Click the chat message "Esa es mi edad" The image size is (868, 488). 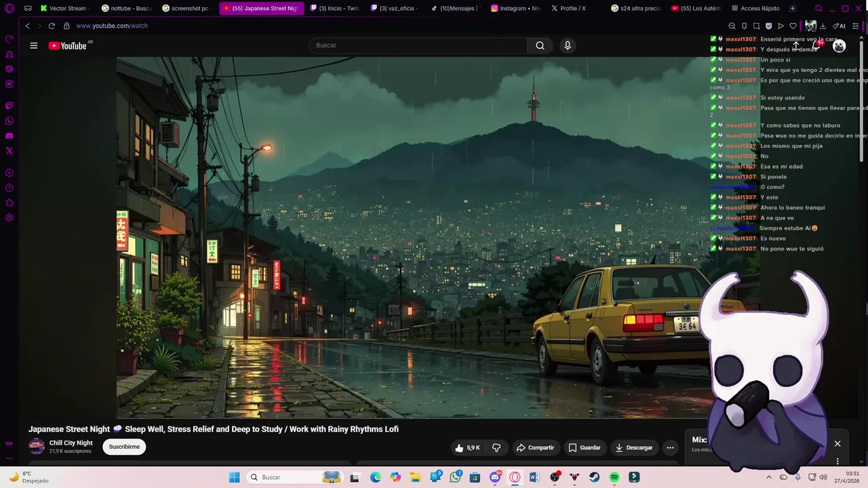pos(781,166)
